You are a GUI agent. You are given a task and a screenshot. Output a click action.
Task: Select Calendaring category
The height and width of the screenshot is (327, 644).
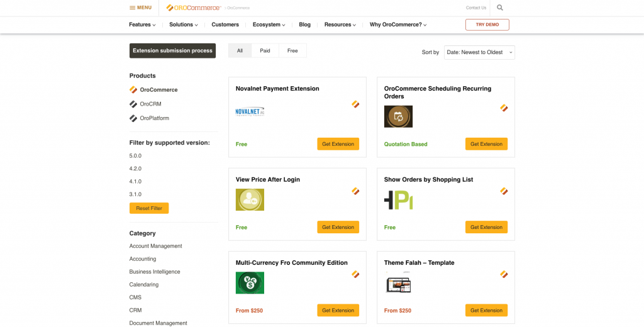coord(144,285)
